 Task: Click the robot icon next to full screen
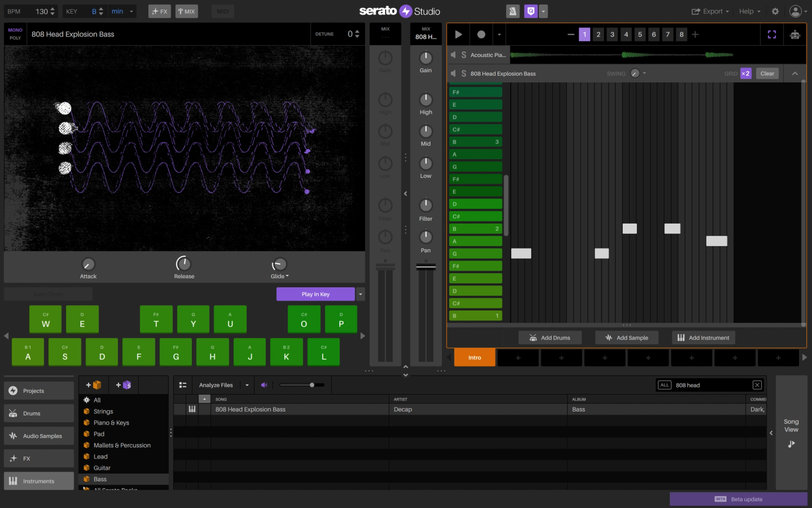coord(794,34)
